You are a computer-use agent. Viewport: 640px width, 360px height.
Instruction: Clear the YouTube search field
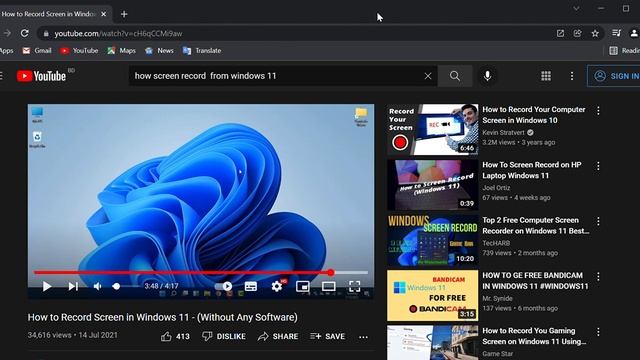click(x=428, y=76)
